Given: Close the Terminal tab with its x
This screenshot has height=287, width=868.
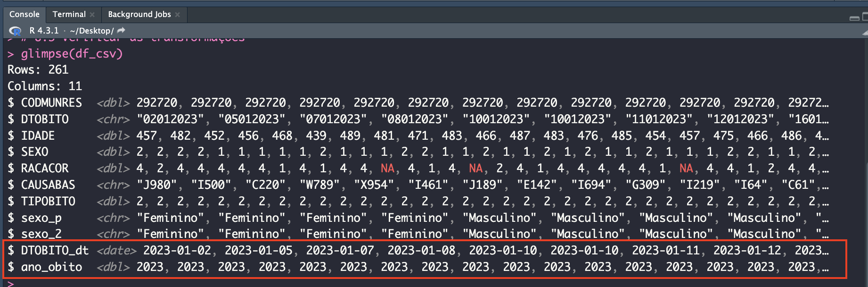Looking at the screenshot, I should coord(92,15).
